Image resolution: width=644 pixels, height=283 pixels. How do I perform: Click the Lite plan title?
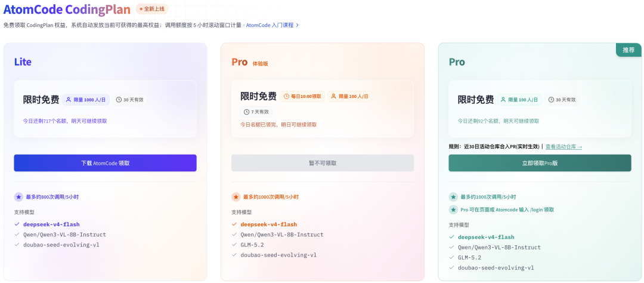tap(23, 62)
